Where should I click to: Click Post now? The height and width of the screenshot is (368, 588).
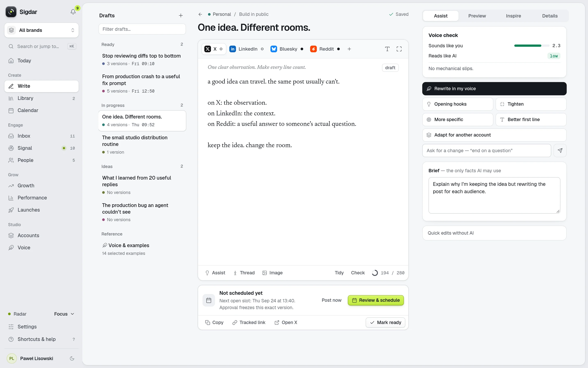[331, 300]
